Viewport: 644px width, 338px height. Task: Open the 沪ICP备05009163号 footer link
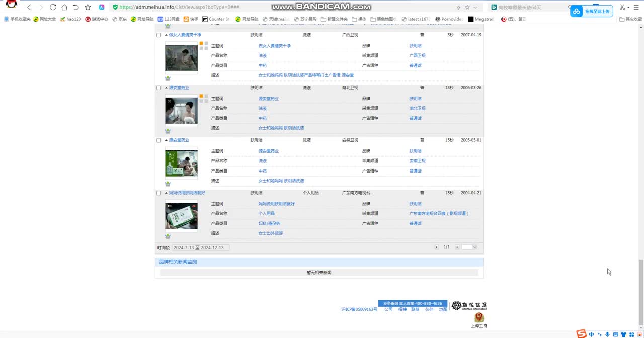[x=359, y=310]
